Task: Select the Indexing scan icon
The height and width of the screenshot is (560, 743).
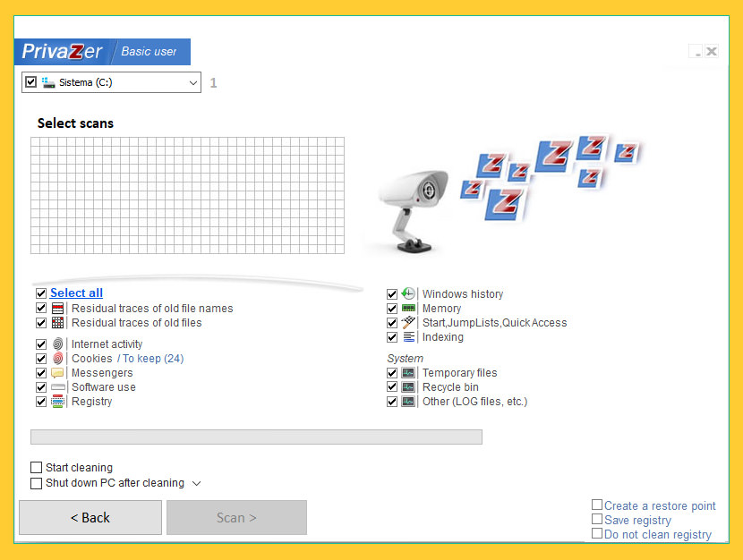Action: [408, 337]
